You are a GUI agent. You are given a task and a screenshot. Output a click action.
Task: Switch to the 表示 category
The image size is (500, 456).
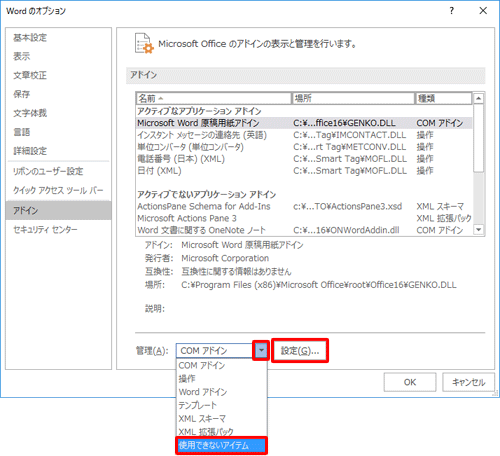[x=58, y=56]
